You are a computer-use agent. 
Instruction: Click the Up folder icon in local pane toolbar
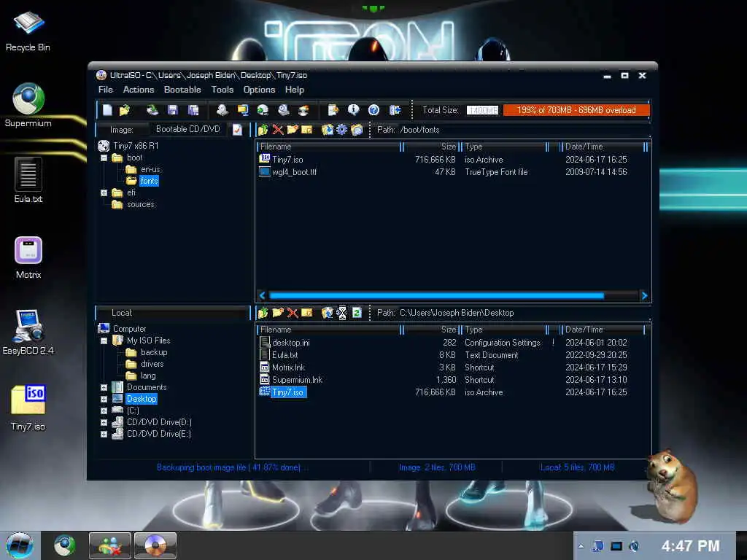click(x=263, y=313)
